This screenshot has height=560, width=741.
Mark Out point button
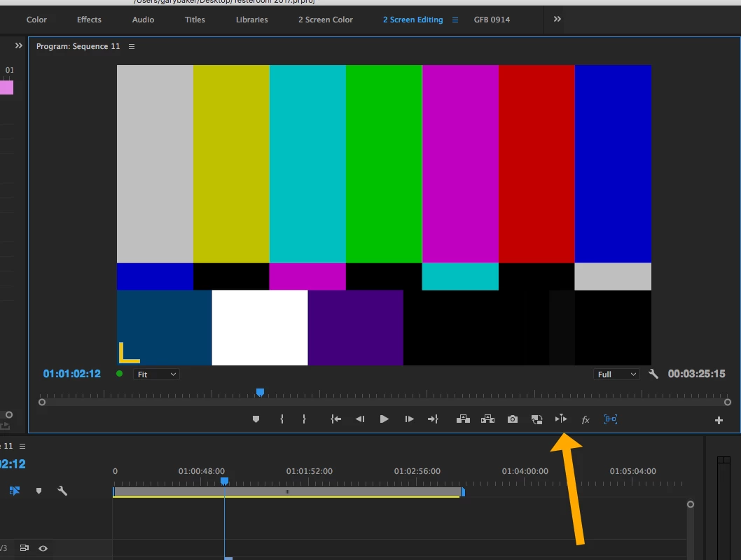point(304,419)
